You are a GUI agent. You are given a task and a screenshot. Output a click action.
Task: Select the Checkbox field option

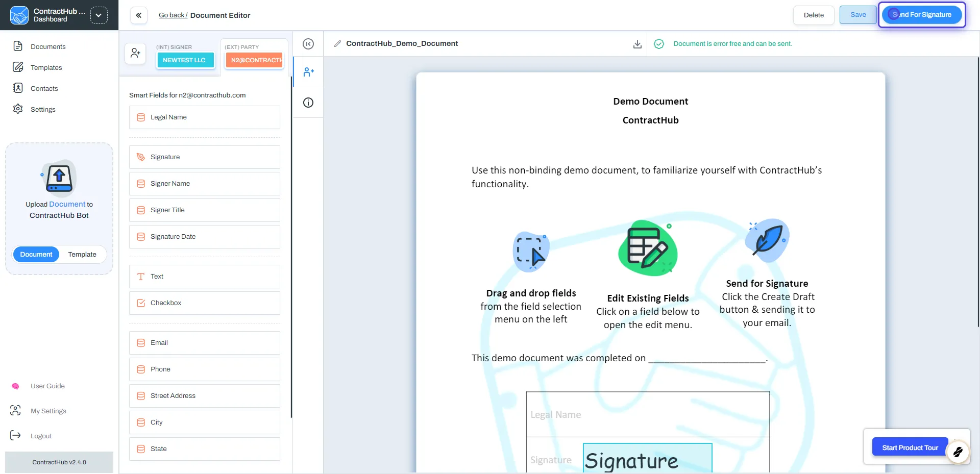point(205,303)
